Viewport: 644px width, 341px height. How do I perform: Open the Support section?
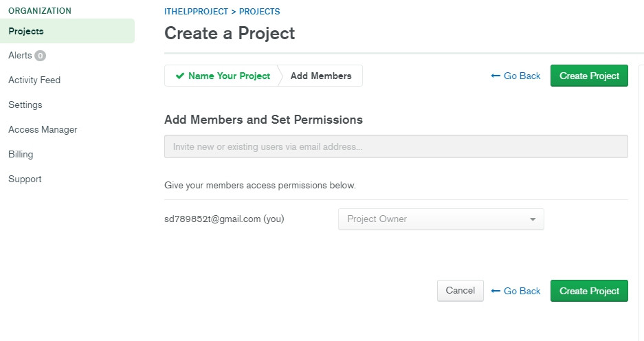(x=25, y=179)
